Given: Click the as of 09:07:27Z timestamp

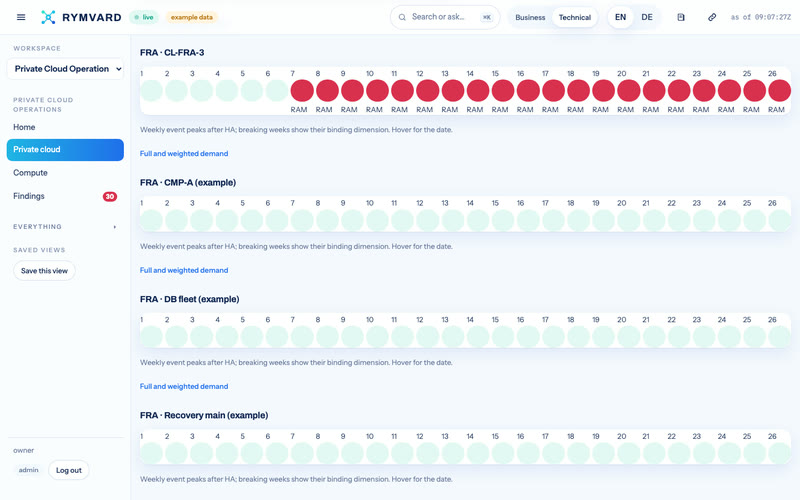Looking at the screenshot, I should 761,17.
